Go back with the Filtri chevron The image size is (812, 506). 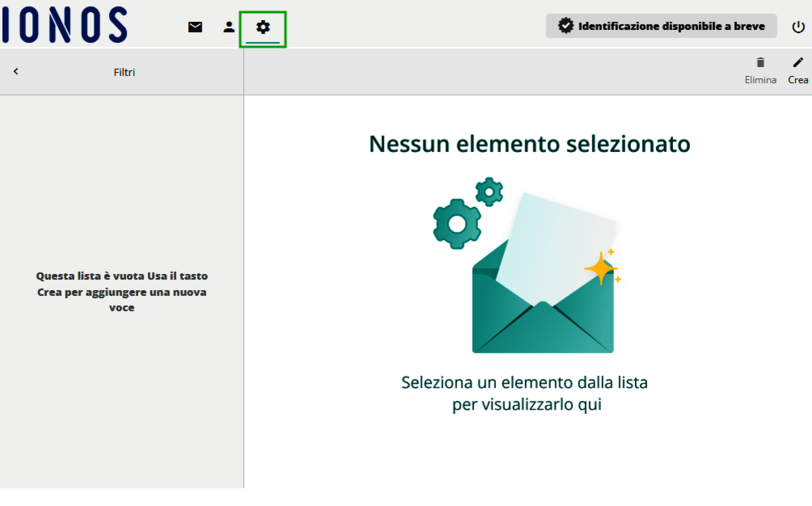click(15, 71)
